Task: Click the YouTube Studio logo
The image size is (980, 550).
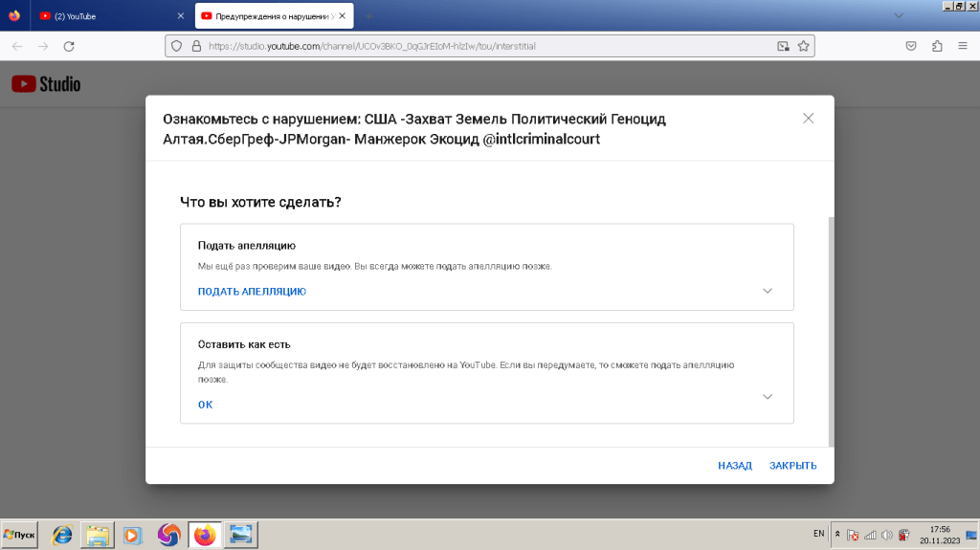Action: tap(46, 84)
